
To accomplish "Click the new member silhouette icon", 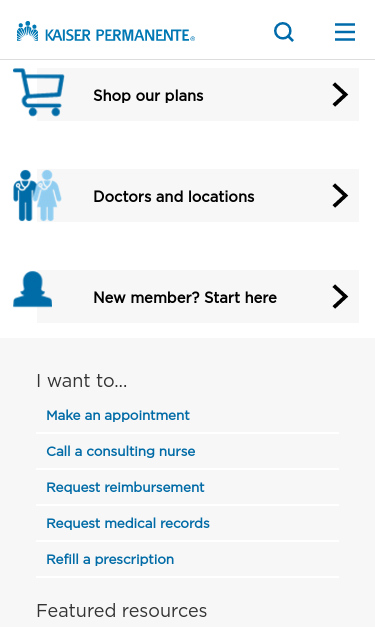I will tap(32, 289).
